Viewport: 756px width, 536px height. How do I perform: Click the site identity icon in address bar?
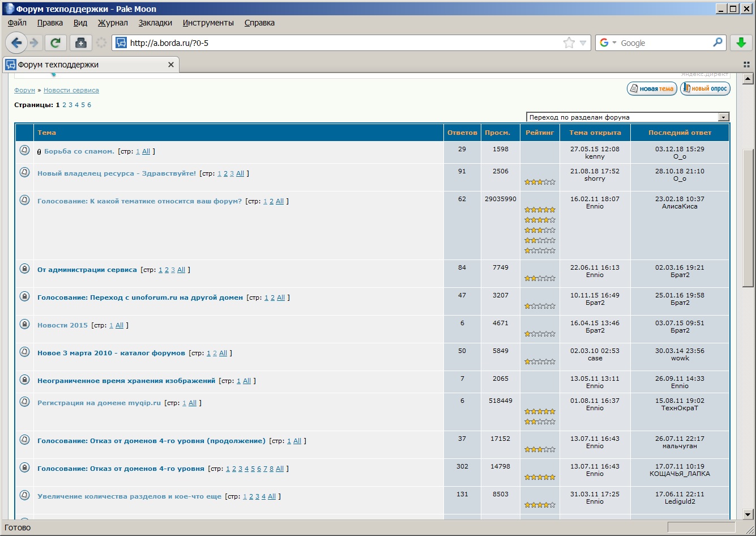(x=121, y=43)
